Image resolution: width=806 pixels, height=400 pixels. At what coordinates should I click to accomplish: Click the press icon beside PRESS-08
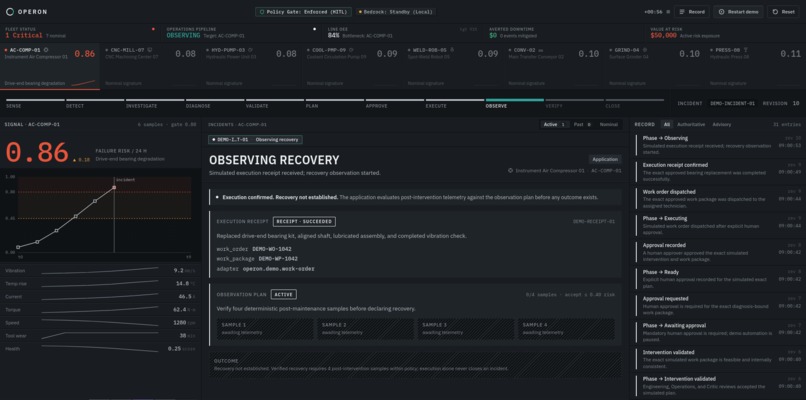point(745,50)
